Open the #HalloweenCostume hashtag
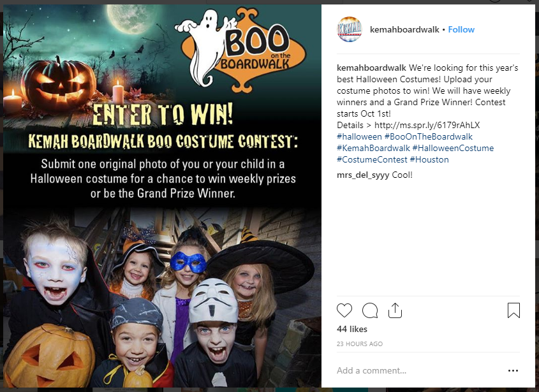539x392 pixels. [x=453, y=148]
